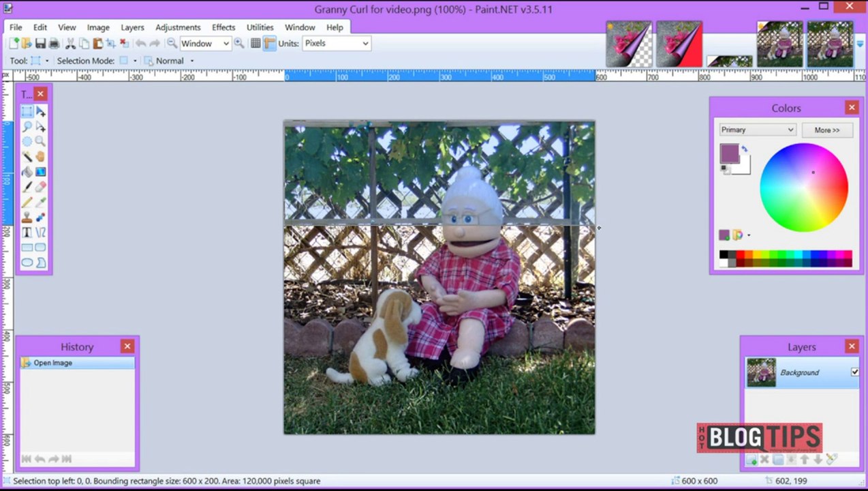Select the Zoom tool in Tools panel

[41, 141]
